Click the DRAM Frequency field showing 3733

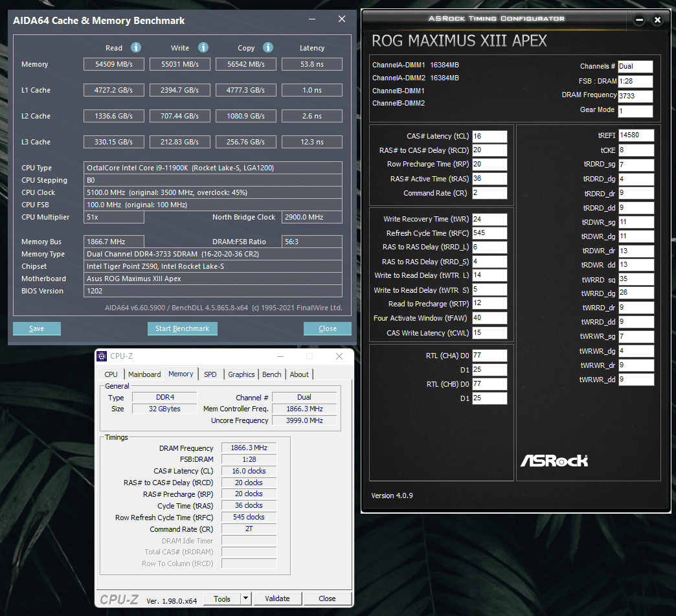635,96
